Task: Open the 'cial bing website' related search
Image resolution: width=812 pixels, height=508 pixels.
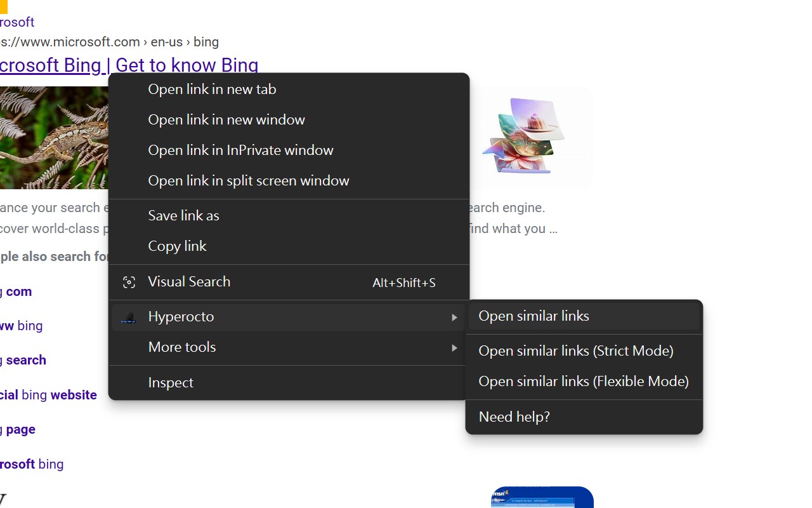Action: coord(48,395)
